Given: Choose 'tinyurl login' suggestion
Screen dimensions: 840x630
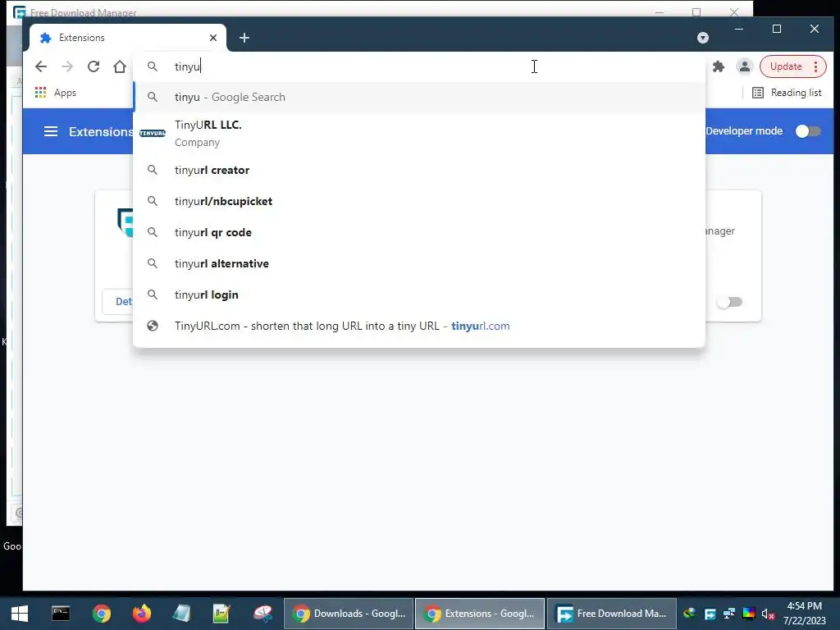Looking at the screenshot, I should (x=419, y=294).
